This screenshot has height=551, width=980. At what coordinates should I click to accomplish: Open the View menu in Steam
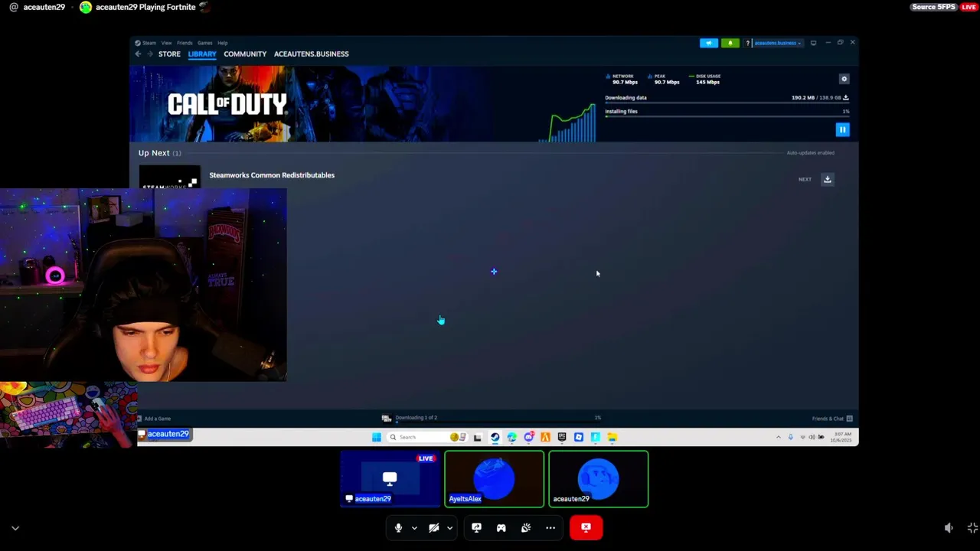point(166,43)
